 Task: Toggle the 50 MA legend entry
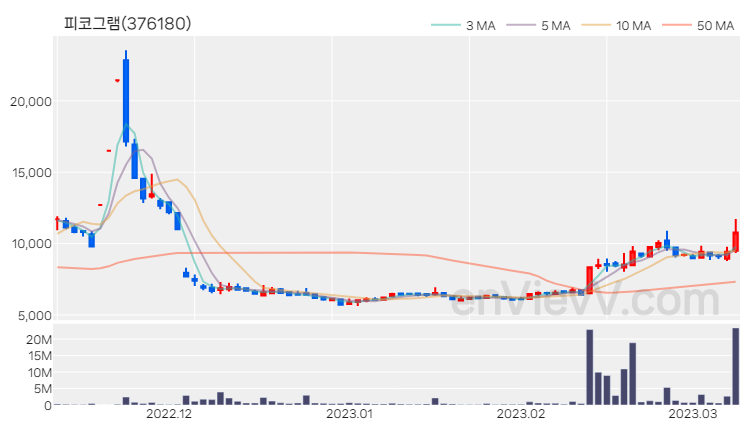[698, 25]
